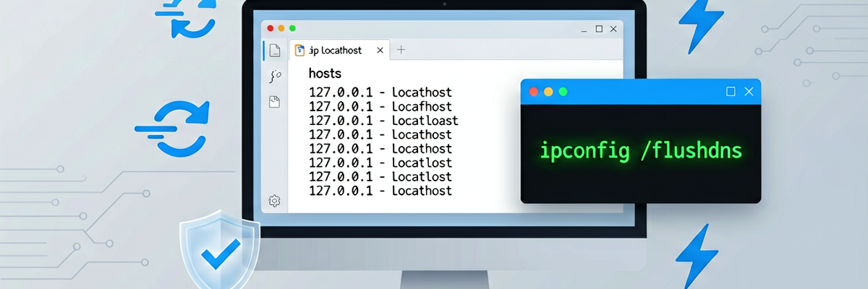Click the "hosts" heading in the editor
The height and width of the screenshot is (289, 868).
point(325,73)
